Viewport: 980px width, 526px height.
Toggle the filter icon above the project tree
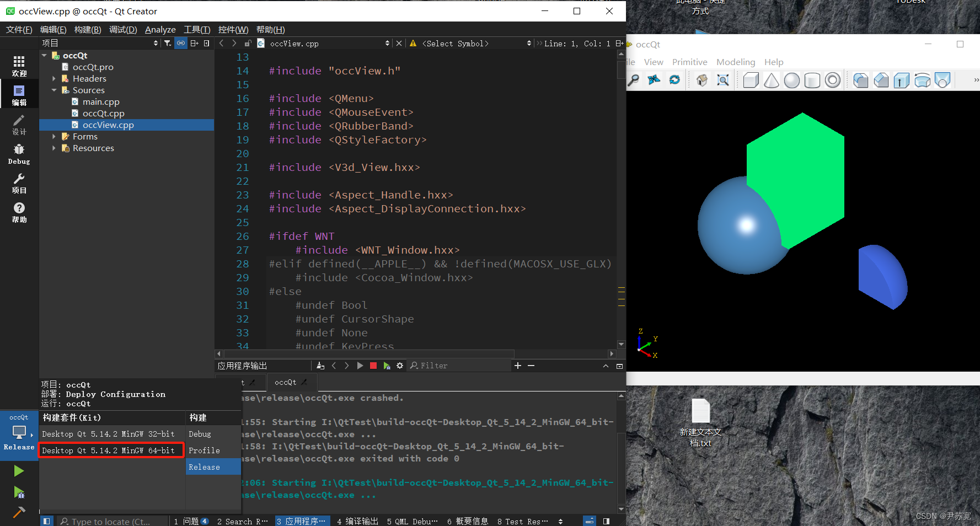(x=168, y=43)
